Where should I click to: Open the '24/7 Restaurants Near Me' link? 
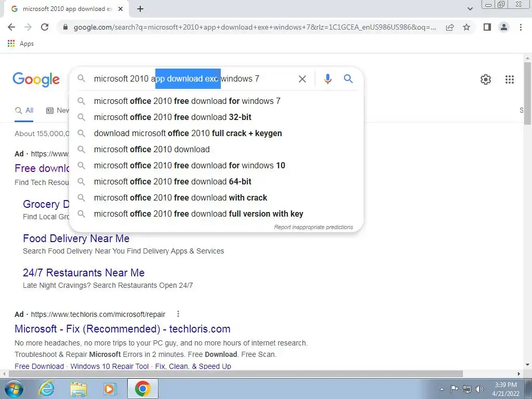(x=84, y=273)
